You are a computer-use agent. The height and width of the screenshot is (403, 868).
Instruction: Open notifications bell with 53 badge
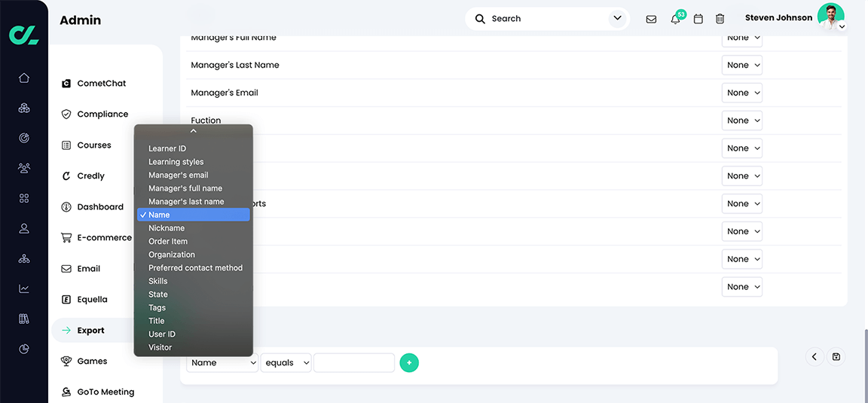pyautogui.click(x=676, y=18)
